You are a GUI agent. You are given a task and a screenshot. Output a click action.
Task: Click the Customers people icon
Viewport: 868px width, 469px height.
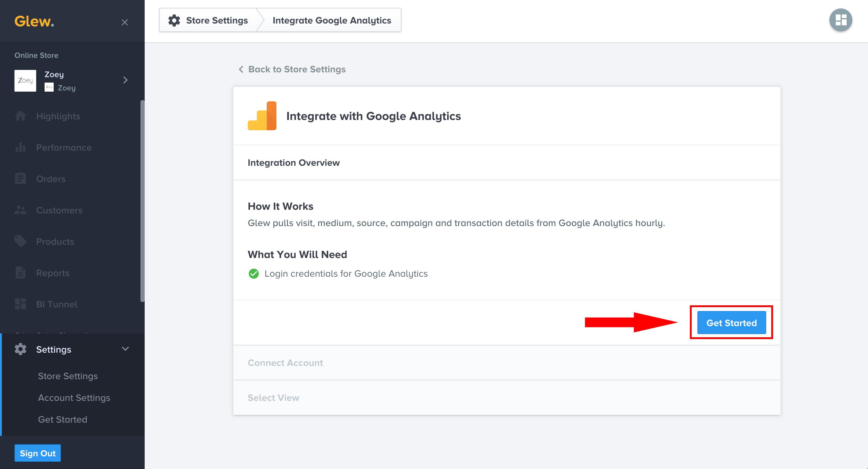pyautogui.click(x=20, y=210)
